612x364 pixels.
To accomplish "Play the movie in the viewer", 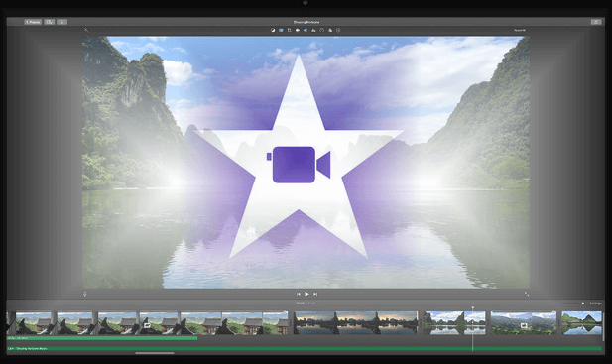I will click(x=306, y=294).
